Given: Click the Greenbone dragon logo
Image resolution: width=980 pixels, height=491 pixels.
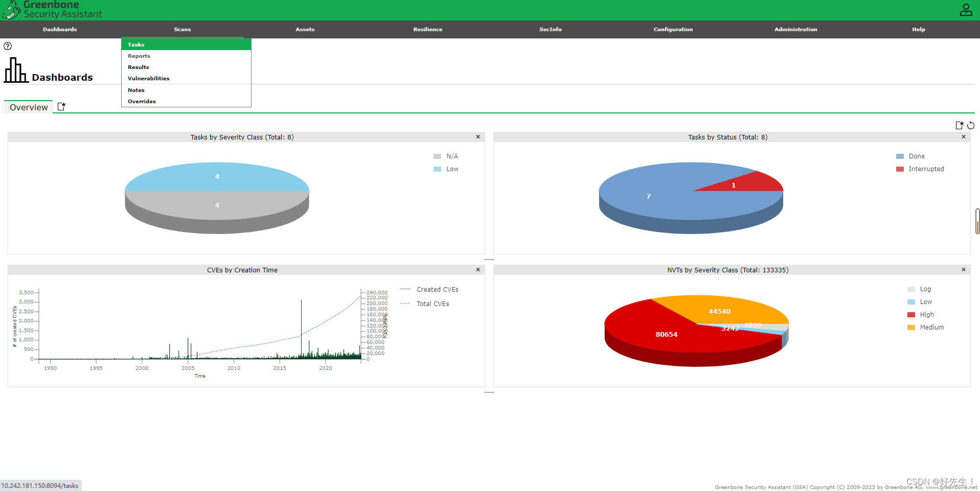Looking at the screenshot, I should 11,10.
